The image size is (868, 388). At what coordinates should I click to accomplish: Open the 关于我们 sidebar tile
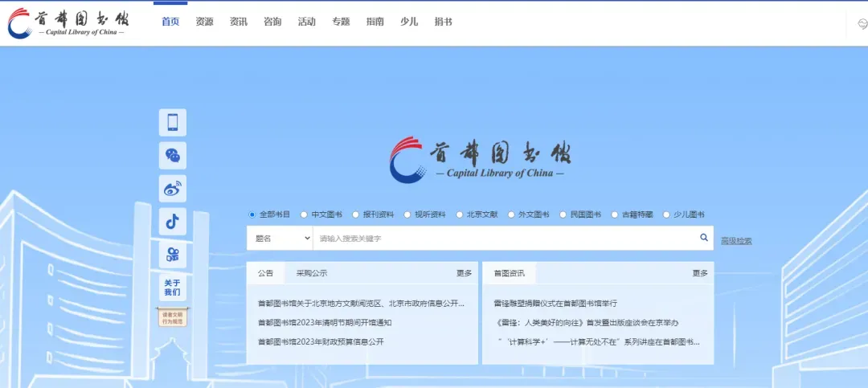(x=172, y=288)
